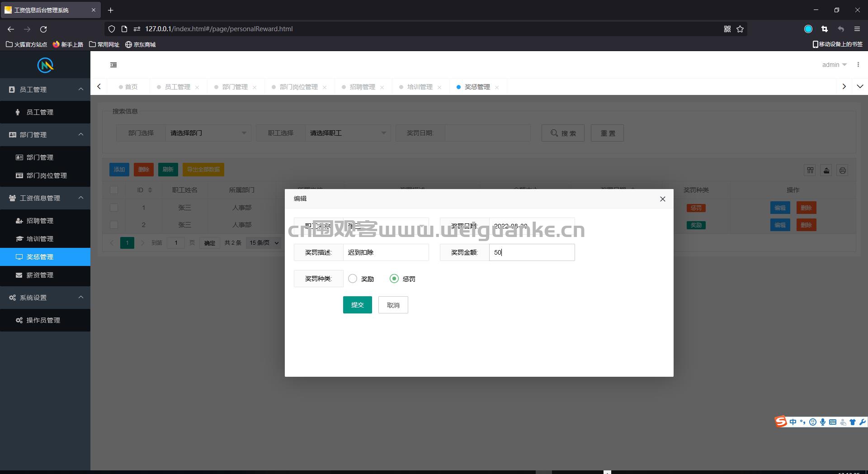
Task: Open 薪资管理 in sidebar menu
Action: point(45,275)
